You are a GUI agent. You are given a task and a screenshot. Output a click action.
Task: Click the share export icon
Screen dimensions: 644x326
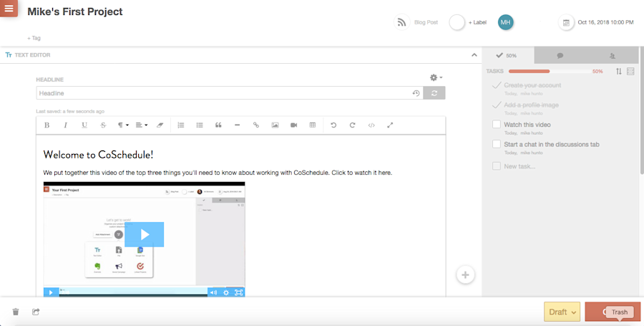coord(36,312)
